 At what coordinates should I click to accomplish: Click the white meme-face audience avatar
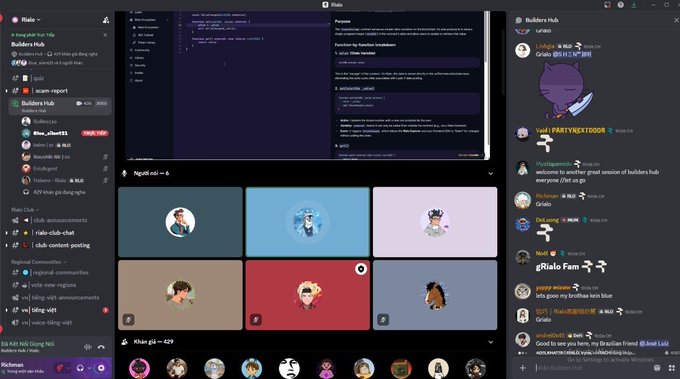click(289, 369)
